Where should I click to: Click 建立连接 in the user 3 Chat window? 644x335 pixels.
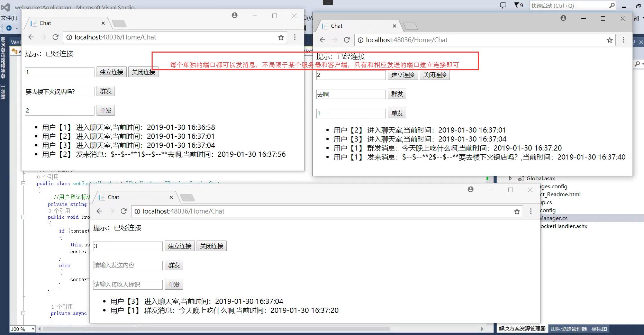point(180,246)
